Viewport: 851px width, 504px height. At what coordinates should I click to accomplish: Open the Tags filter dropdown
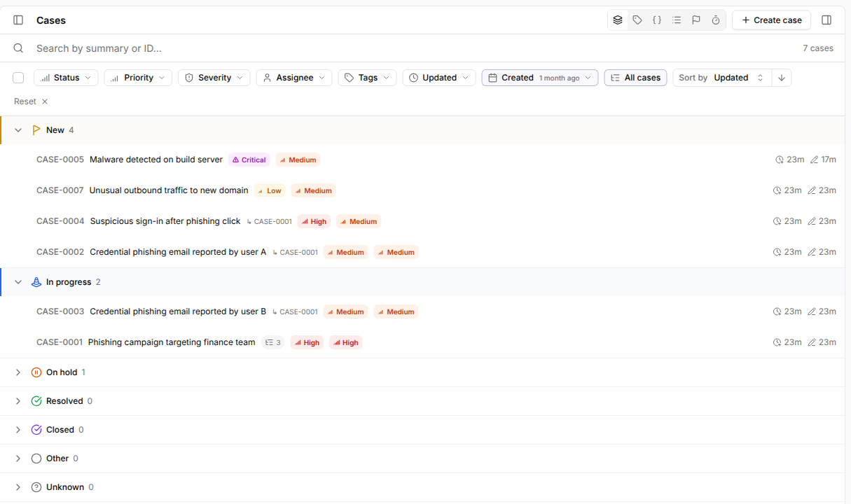(x=368, y=78)
